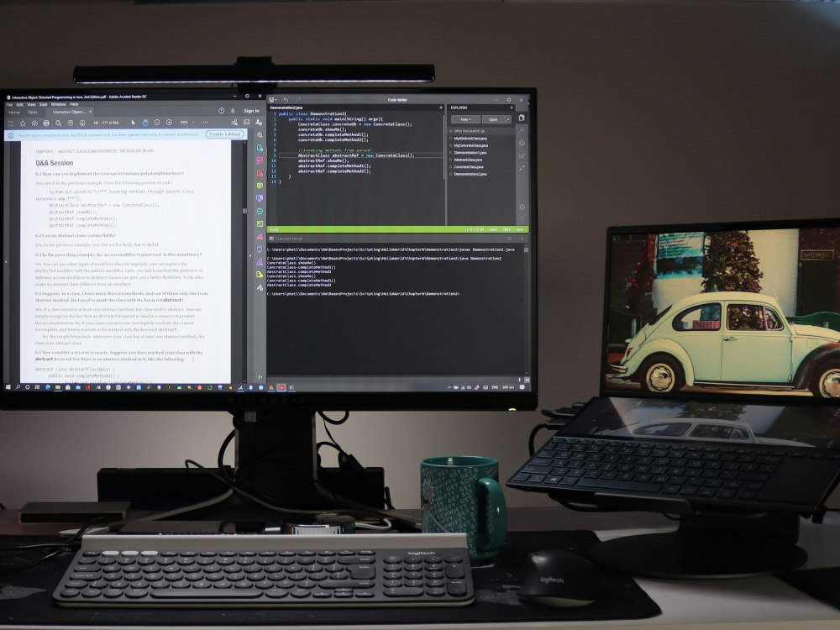Open the Help menu in Acrobat
The height and width of the screenshot is (630, 840).
[74, 104]
